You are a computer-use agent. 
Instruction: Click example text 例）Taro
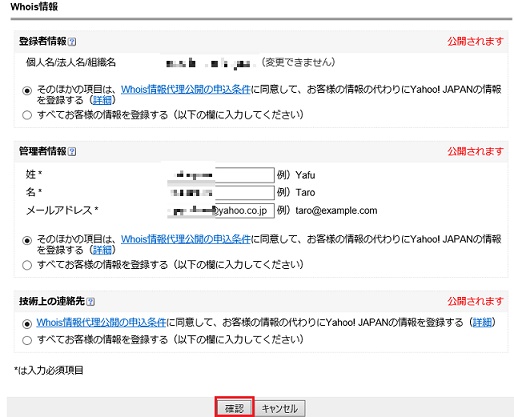pos(296,193)
